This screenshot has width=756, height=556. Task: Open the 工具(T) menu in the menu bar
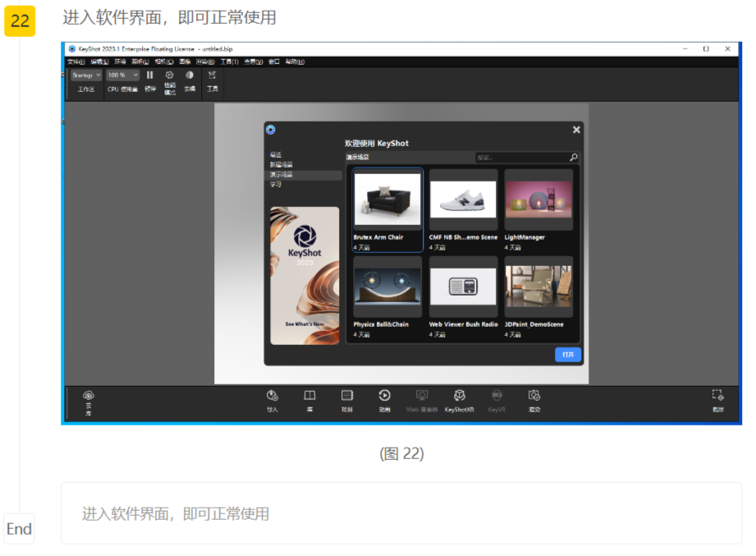(230, 62)
